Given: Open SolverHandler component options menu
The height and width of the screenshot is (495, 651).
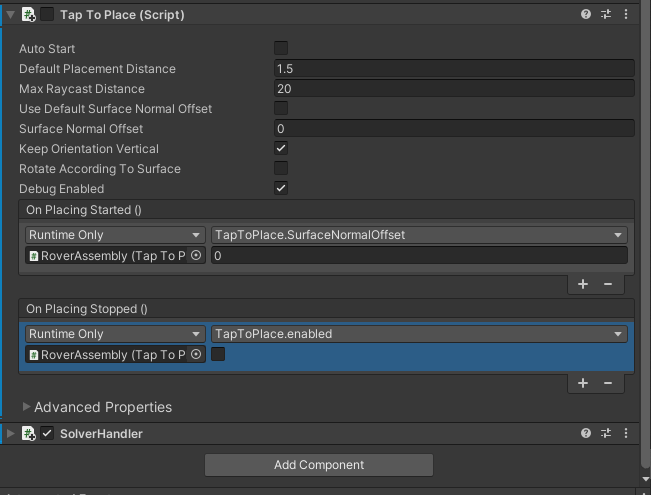Looking at the screenshot, I should coord(626,434).
